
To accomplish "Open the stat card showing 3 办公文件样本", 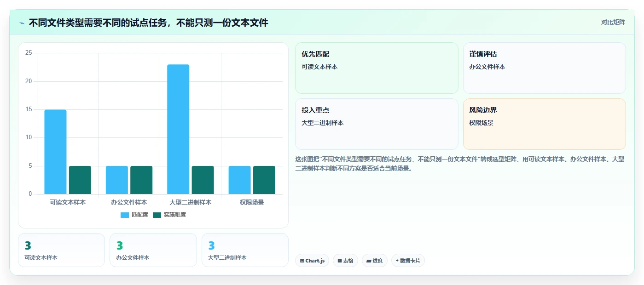I will 153,250.
